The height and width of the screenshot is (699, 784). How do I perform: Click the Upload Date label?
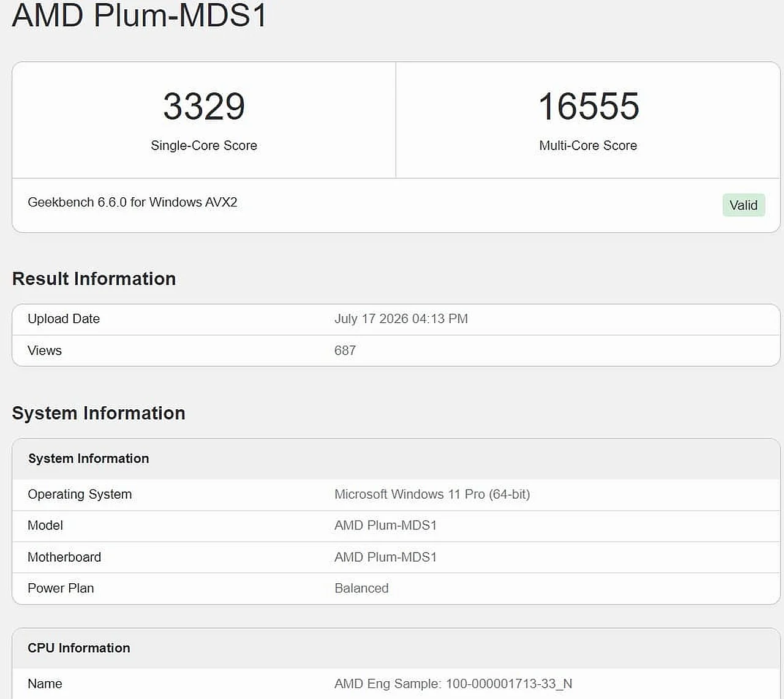point(64,319)
